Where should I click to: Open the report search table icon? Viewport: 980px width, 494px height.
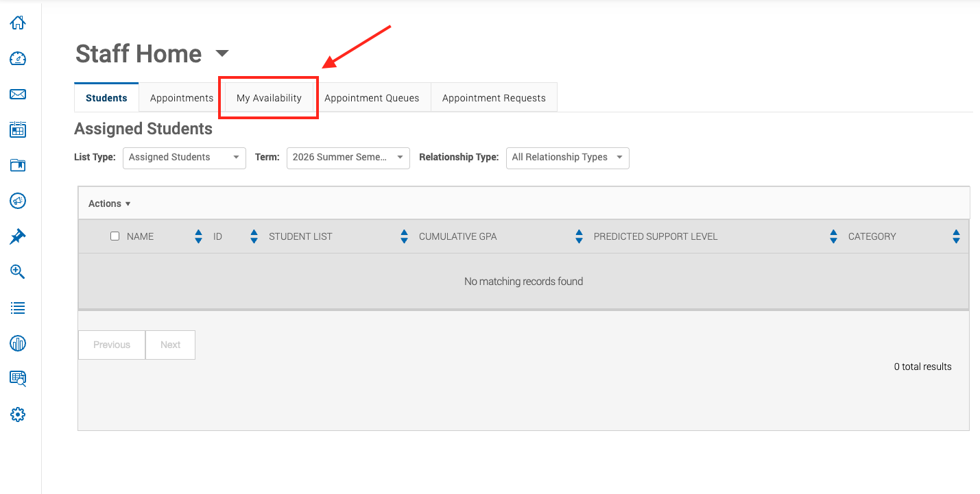pyautogui.click(x=18, y=379)
